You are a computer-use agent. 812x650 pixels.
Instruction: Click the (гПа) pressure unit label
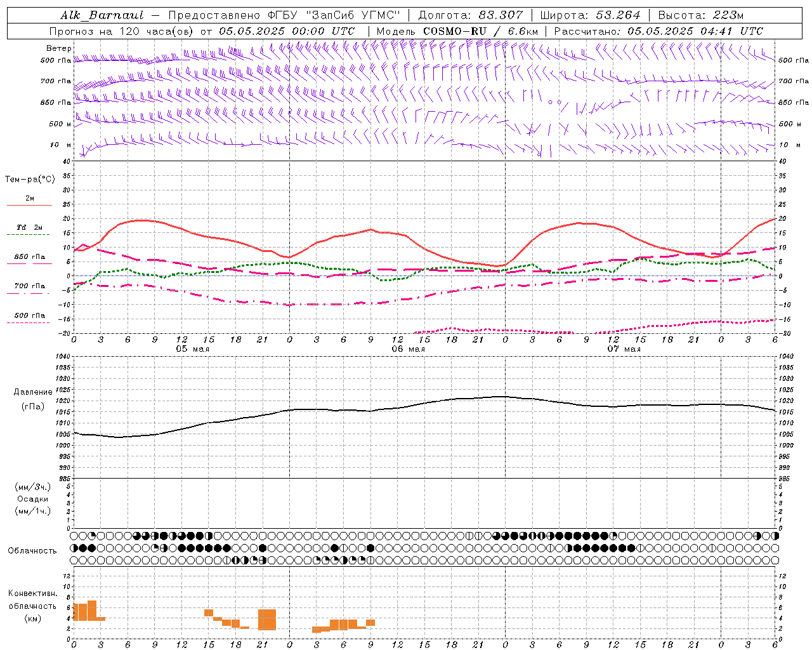[33, 407]
